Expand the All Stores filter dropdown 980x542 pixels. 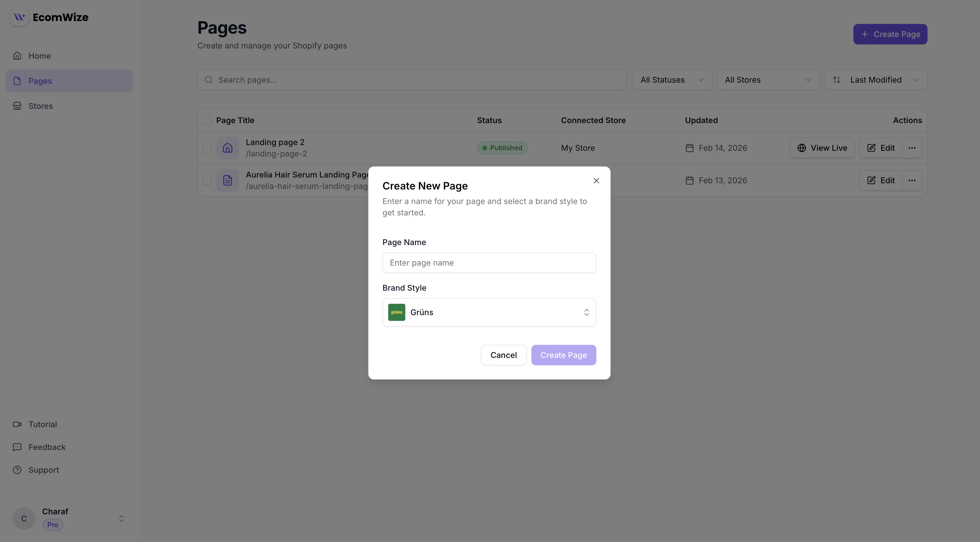click(x=768, y=80)
